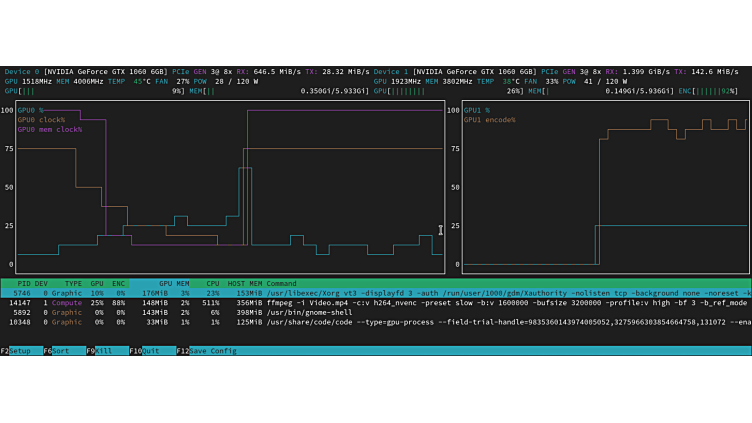The image size is (752, 423).
Task: Click the TYPE column header
Action: pyautogui.click(x=73, y=283)
